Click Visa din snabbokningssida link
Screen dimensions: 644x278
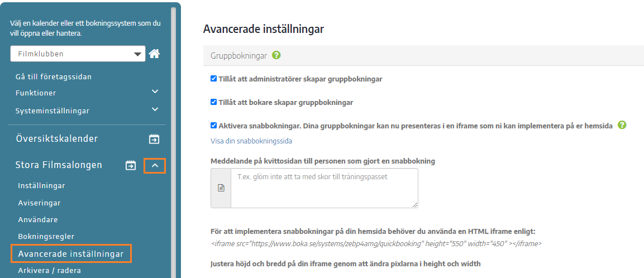click(251, 141)
